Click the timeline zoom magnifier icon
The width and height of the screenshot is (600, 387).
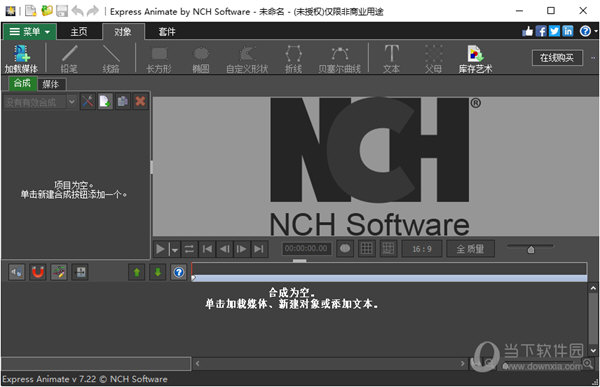[x=588, y=363]
